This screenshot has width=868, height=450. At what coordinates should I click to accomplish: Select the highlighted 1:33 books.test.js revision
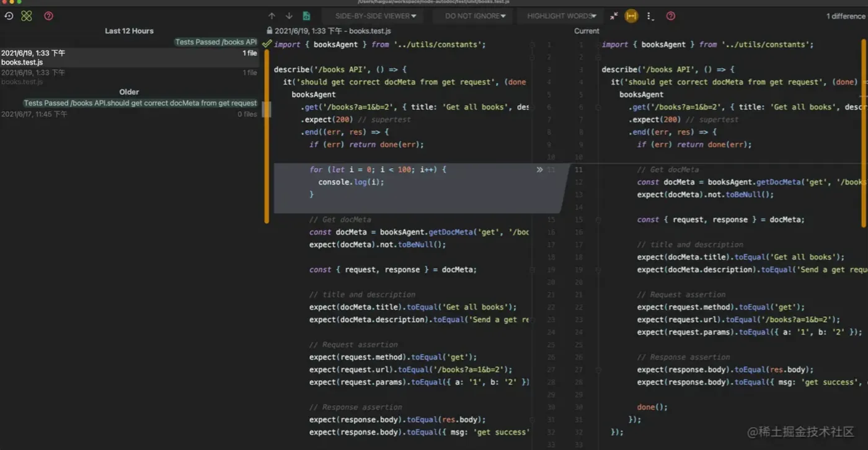pyautogui.click(x=129, y=58)
